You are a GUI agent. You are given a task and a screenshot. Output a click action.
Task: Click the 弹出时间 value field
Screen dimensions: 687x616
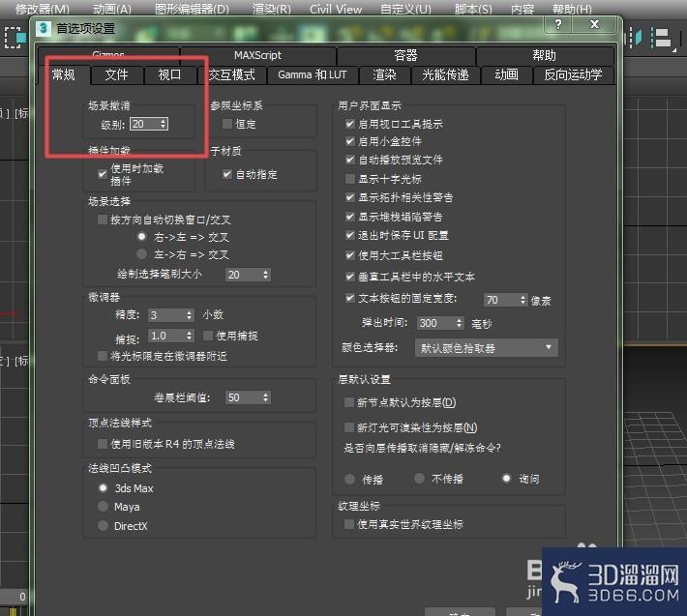[x=436, y=323]
